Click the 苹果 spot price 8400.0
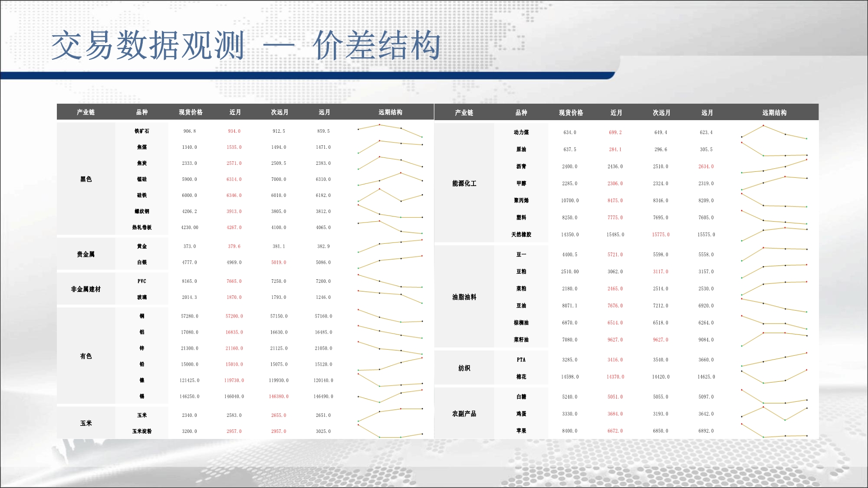868x488 pixels. pos(569,431)
